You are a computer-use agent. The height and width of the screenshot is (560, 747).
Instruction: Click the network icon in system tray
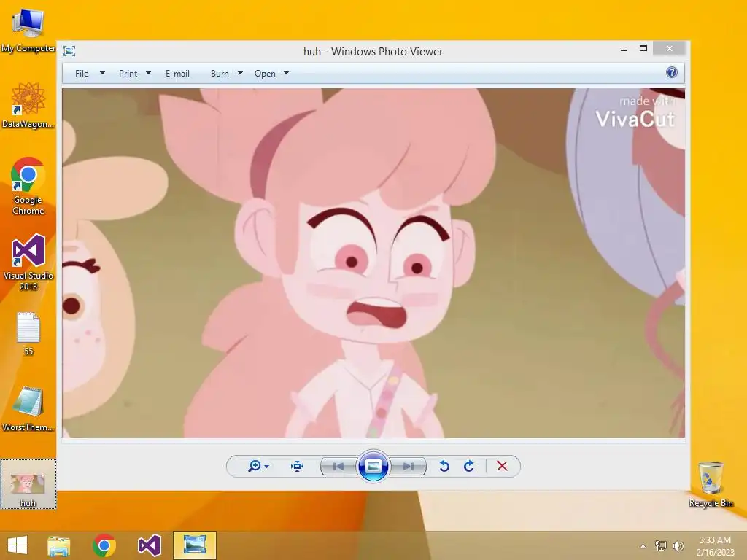660,545
